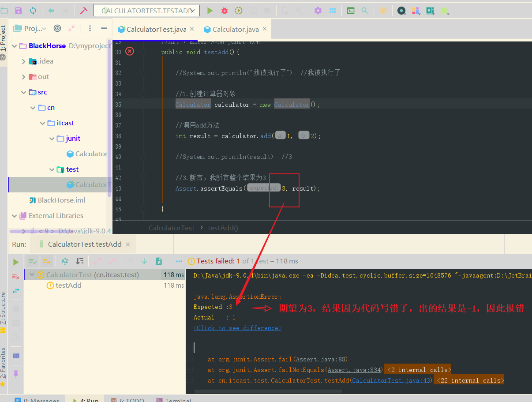532x402 pixels.
Task: Collapse the CalculatorTest results node
Action: pyautogui.click(x=31, y=274)
